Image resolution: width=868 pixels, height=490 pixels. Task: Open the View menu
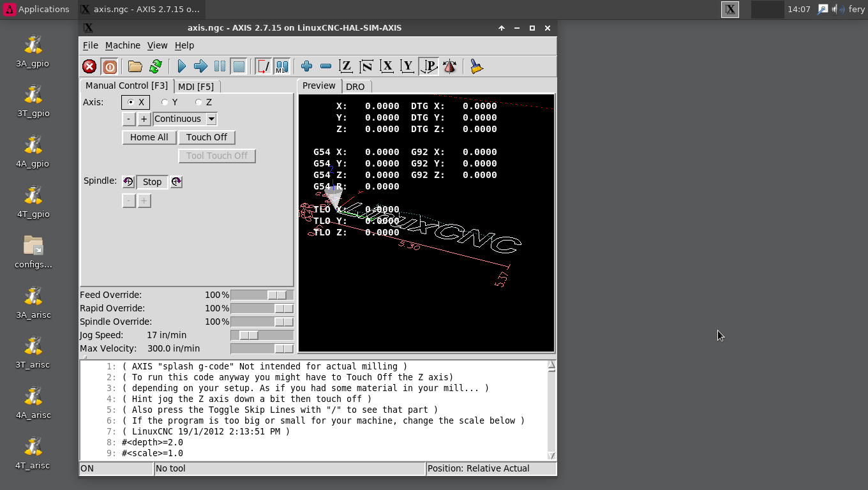click(157, 45)
